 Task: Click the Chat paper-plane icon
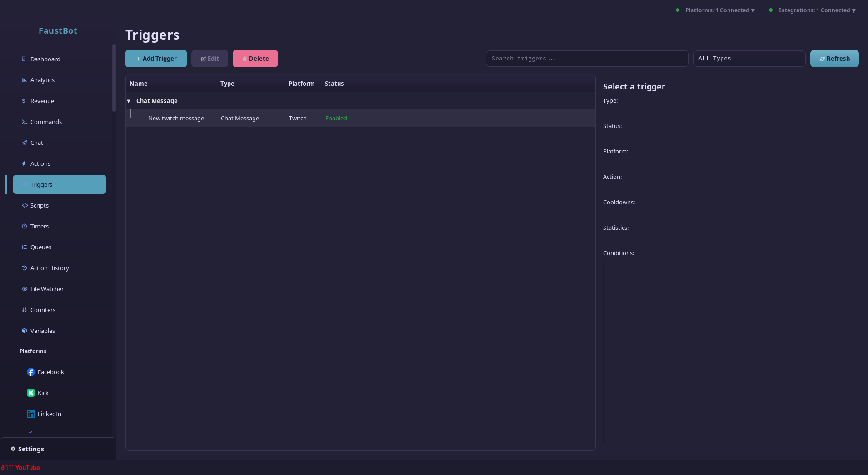(24, 143)
